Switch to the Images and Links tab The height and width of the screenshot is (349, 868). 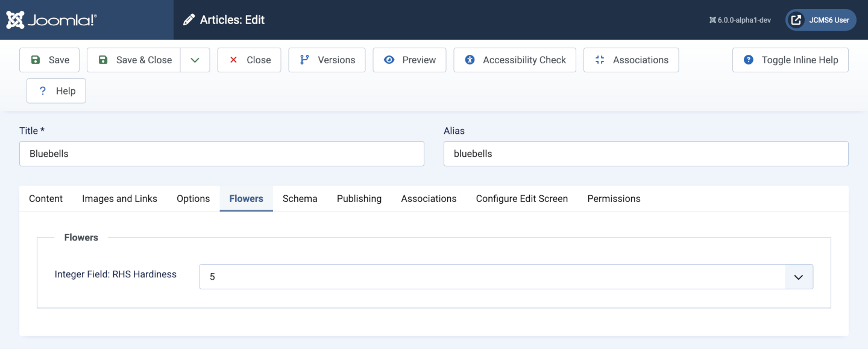(x=119, y=198)
